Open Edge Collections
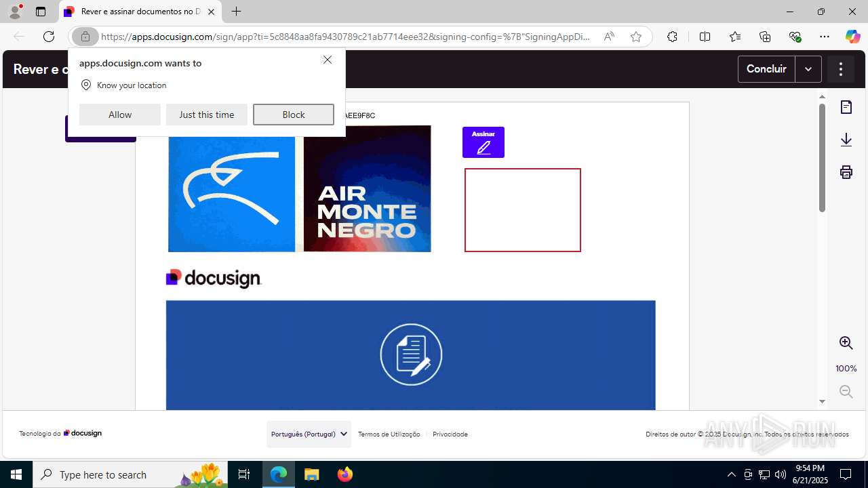The image size is (868, 488). tap(765, 37)
